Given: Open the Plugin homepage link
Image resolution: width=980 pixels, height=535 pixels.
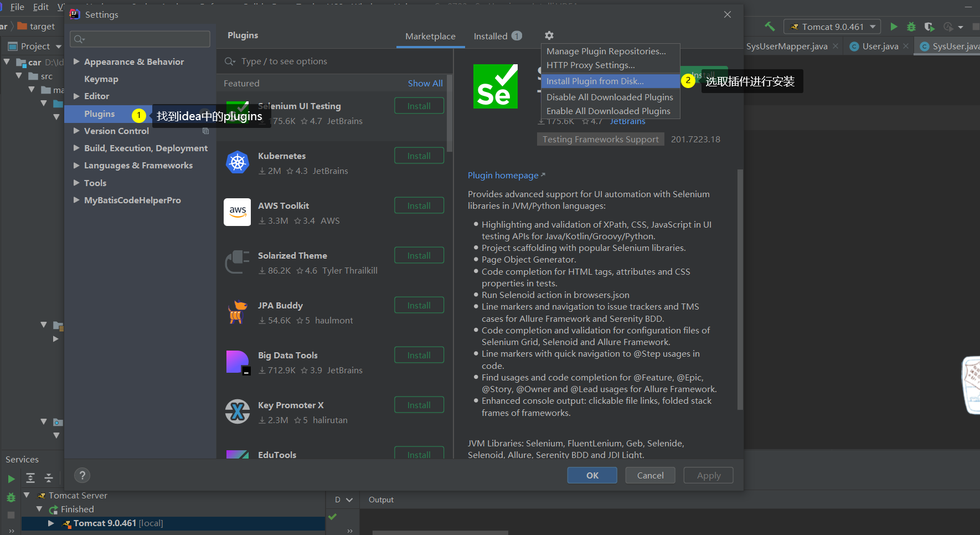Looking at the screenshot, I should 507,175.
